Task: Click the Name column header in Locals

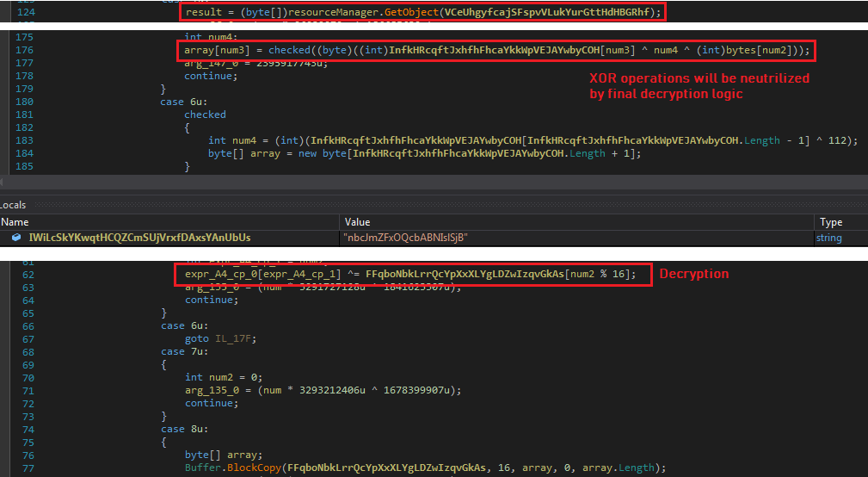Action: coord(15,222)
